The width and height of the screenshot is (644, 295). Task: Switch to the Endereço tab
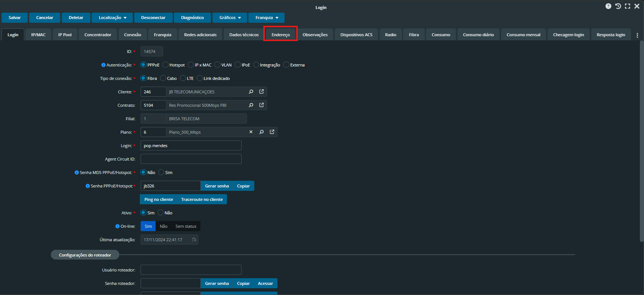(x=280, y=35)
